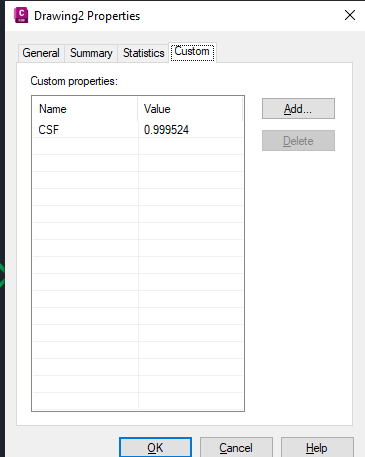This screenshot has width=365, height=457.
Task: Open Help for drawing properties
Action: [x=317, y=447]
